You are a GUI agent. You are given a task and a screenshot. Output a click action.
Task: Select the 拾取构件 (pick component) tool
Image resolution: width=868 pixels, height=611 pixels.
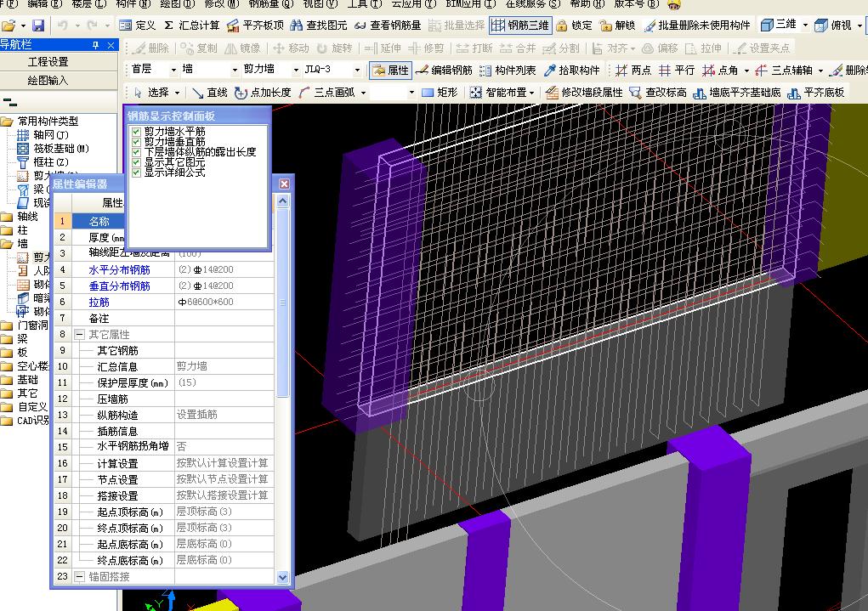[x=571, y=71]
